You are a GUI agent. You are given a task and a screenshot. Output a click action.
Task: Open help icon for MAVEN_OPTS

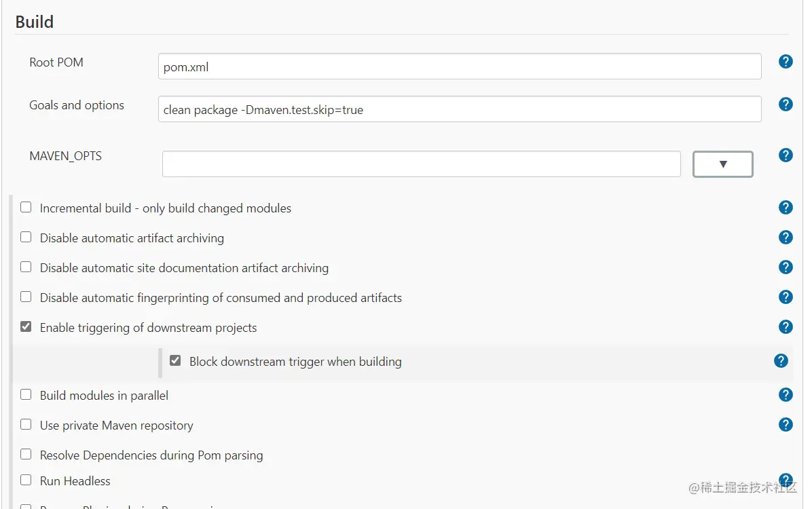pyautogui.click(x=786, y=155)
